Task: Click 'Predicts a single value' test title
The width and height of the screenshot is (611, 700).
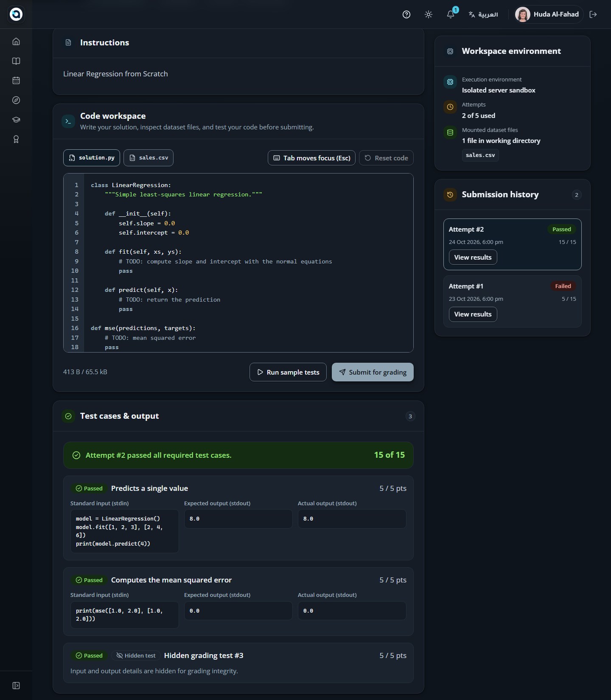Action: (x=149, y=488)
